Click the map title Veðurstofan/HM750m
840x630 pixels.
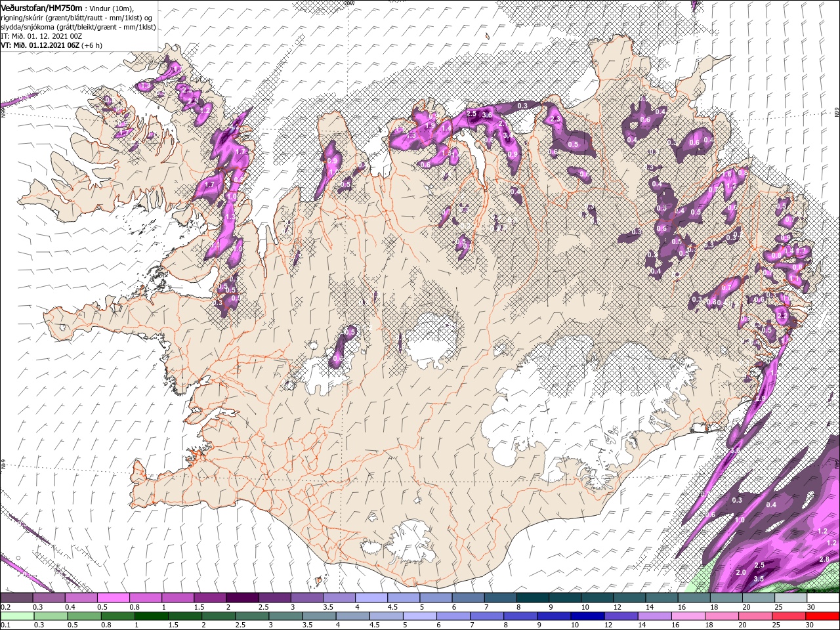[x=41, y=7]
